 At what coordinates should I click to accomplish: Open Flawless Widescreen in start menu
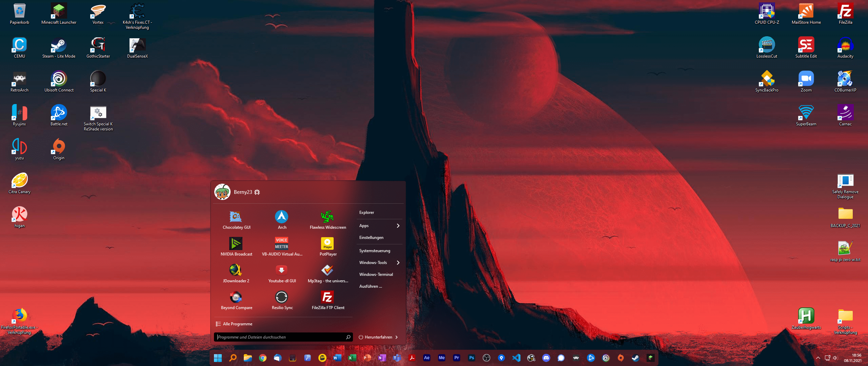click(x=328, y=220)
